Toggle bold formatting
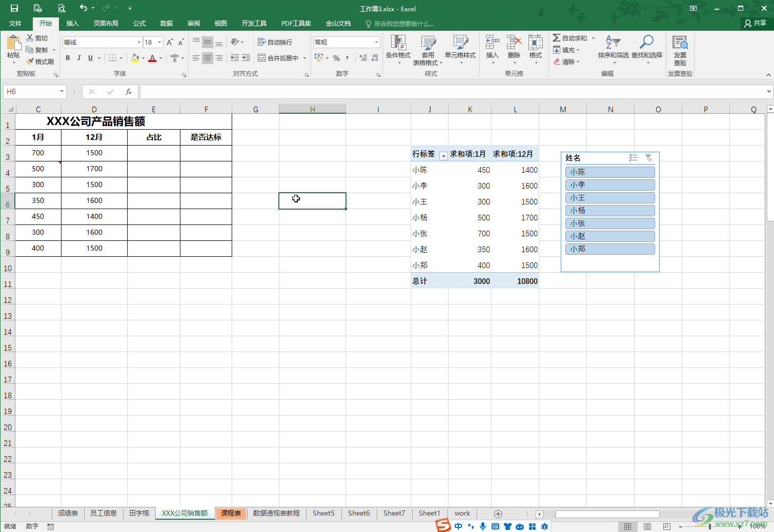The width and height of the screenshot is (774, 532). point(68,58)
